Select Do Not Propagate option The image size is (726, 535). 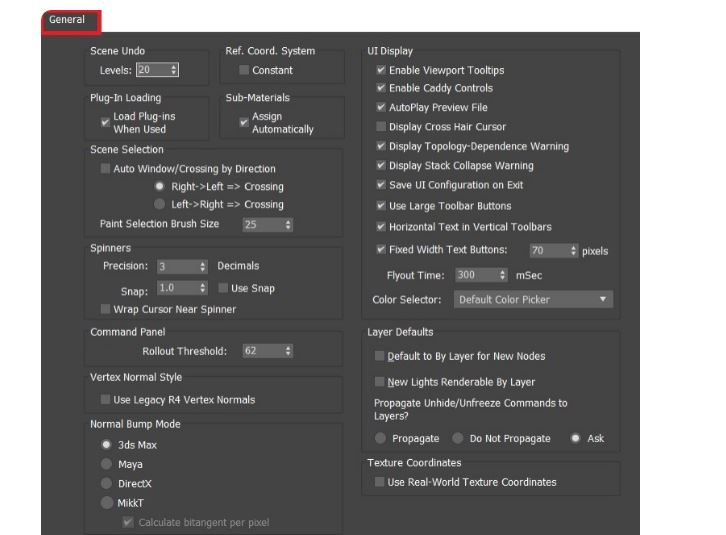click(x=457, y=438)
